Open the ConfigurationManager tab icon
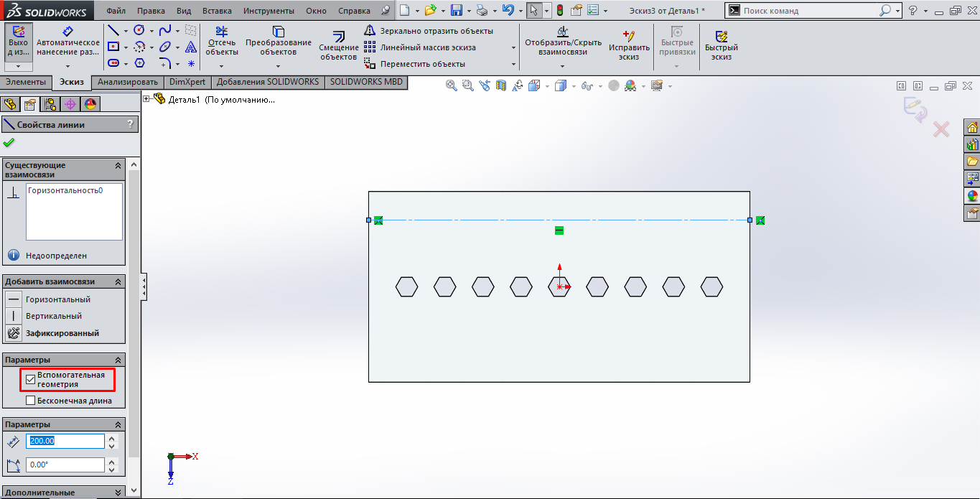This screenshot has width=980, height=499. point(50,104)
